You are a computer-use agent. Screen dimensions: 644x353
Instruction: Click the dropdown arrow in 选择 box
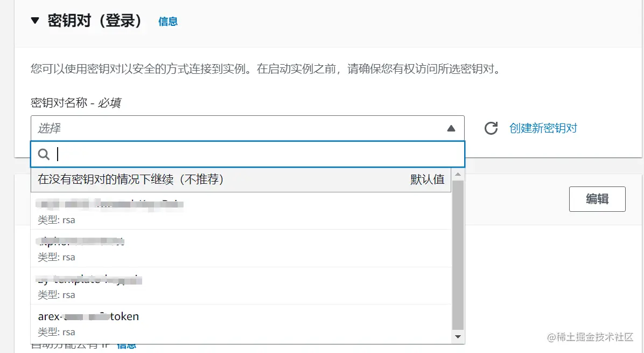tap(451, 128)
